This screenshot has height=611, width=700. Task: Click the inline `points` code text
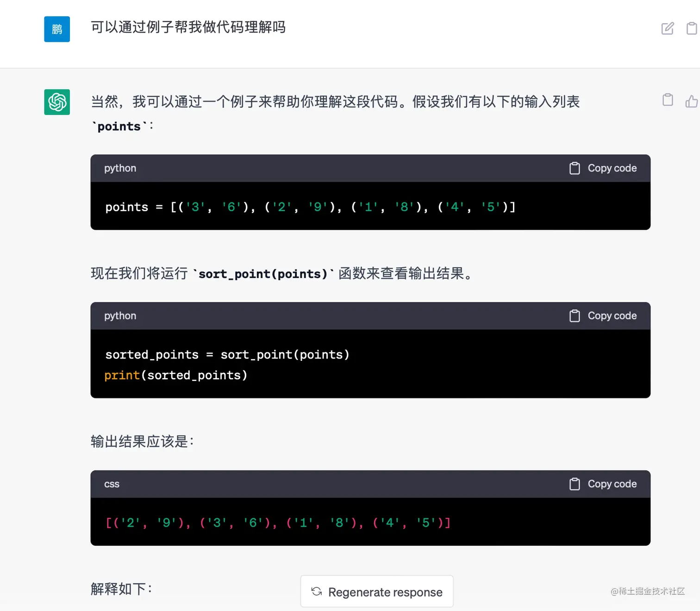tap(119, 126)
